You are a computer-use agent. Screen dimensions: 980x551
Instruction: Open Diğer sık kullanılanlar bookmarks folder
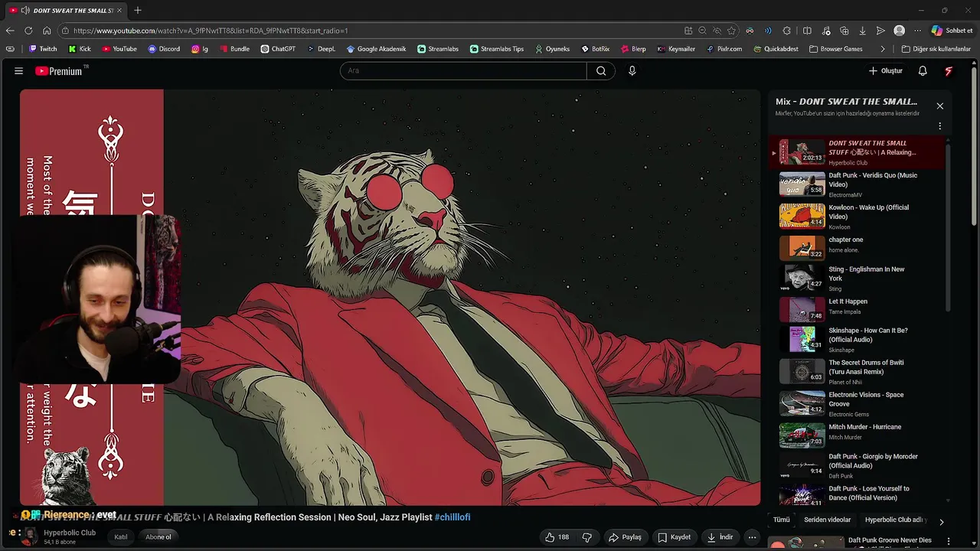coord(936,49)
